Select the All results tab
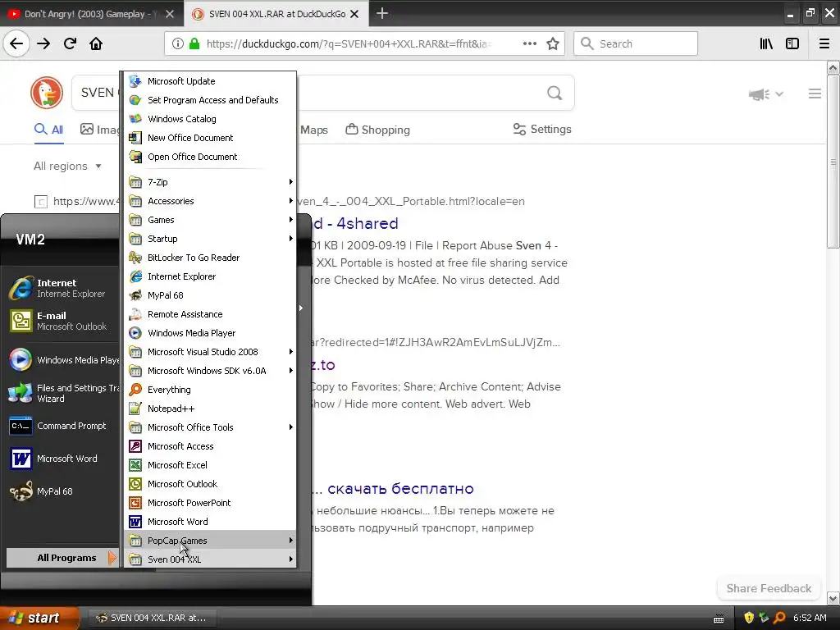 click(x=48, y=130)
